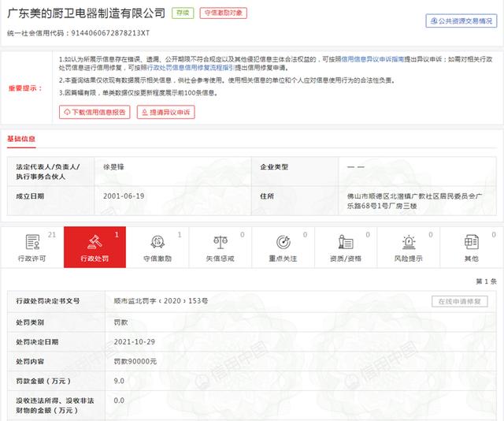Screen dimensions: 504x421
Task: Click the legal representative name 徐旻锋
Action: 113,166
